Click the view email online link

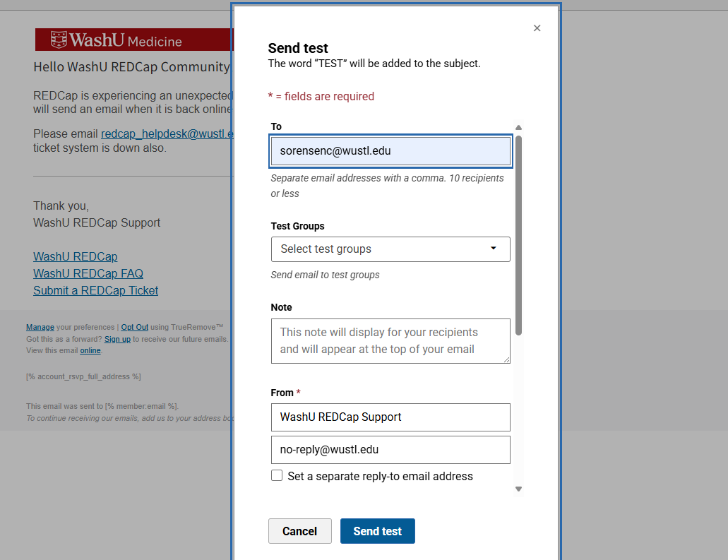click(90, 350)
